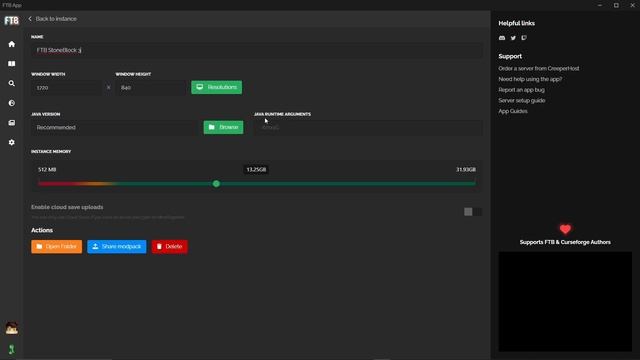The height and width of the screenshot is (360, 640).
Task: Delete this instance
Action: pos(169,247)
